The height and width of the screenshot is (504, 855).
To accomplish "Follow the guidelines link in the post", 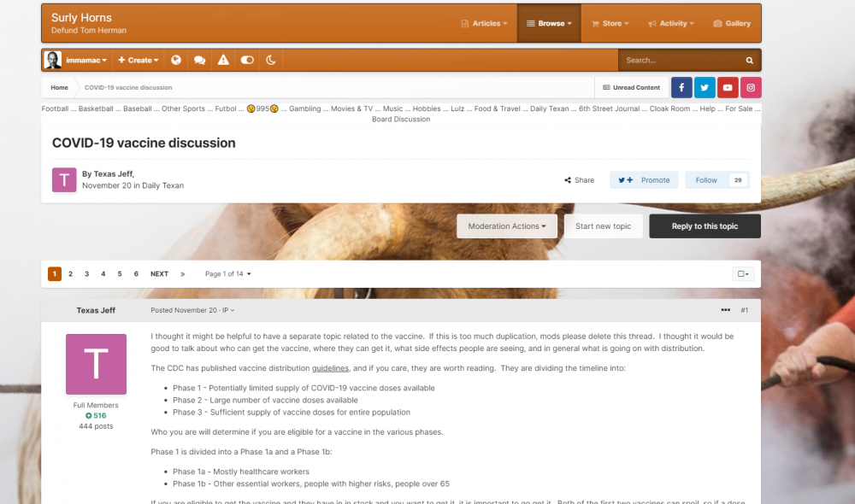I will coord(329,368).
